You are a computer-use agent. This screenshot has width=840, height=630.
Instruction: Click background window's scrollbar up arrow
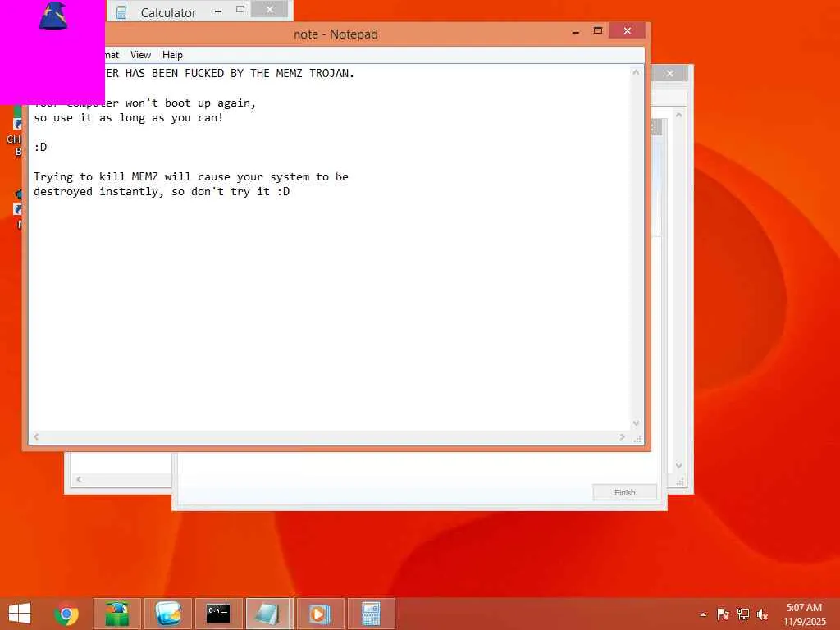(x=678, y=115)
